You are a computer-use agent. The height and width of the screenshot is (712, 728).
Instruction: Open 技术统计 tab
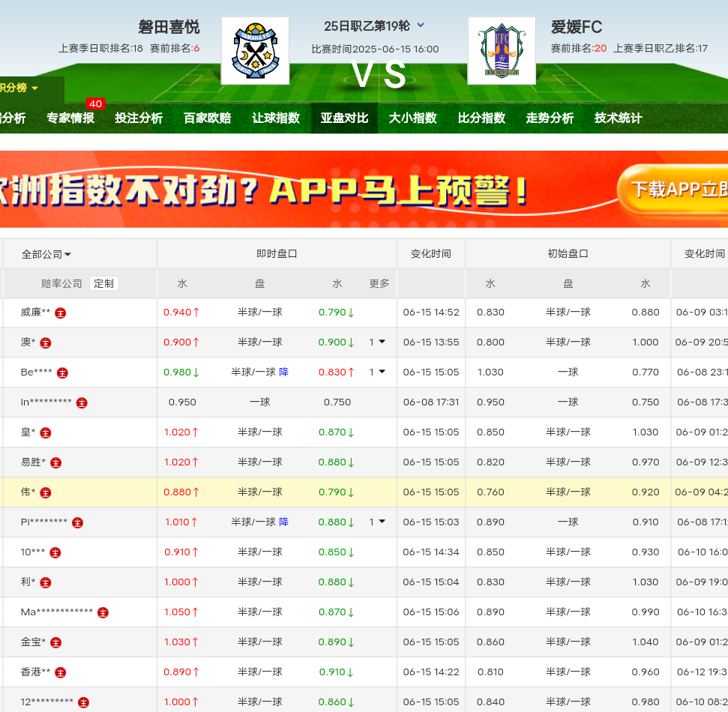(x=619, y=118)
